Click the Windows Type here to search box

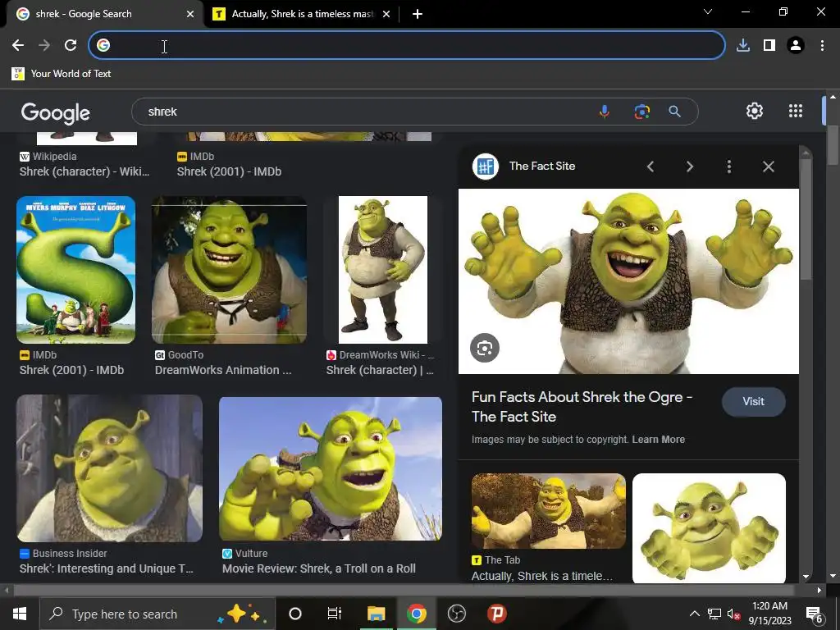click(157, 614)
